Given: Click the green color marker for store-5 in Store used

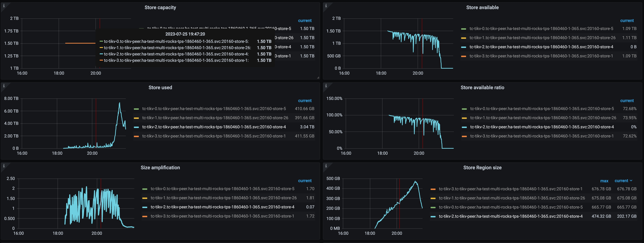Looking at the screenshot, I should pos(137,109).
